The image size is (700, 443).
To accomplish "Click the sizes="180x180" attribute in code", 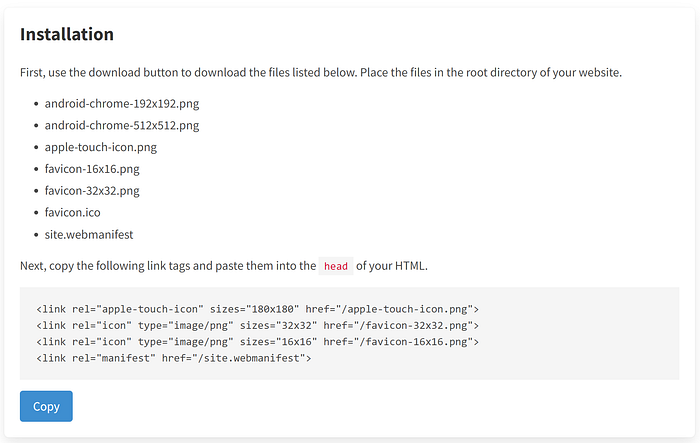I will (254, 309).
